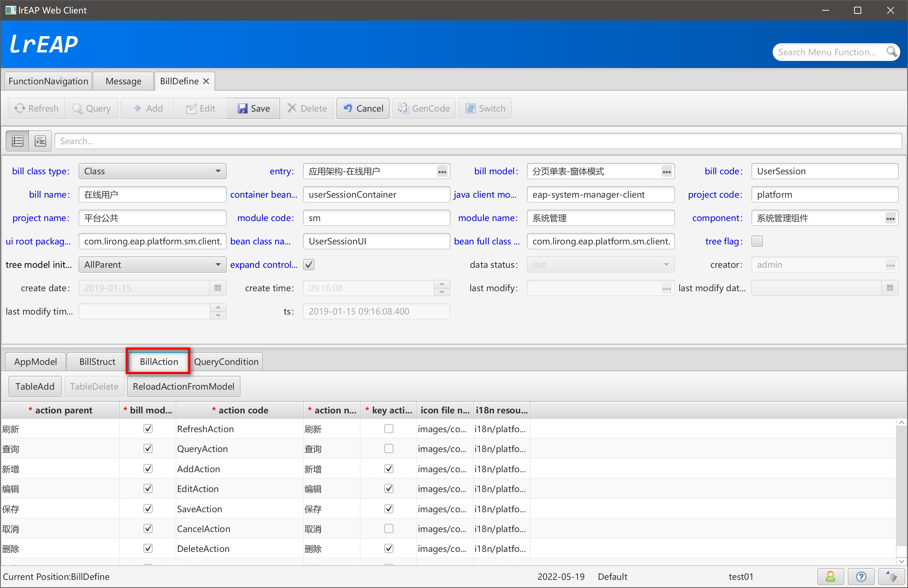Switch to list view icon
The width and height of the screenshot is (908, 588).
click(18, 141)
